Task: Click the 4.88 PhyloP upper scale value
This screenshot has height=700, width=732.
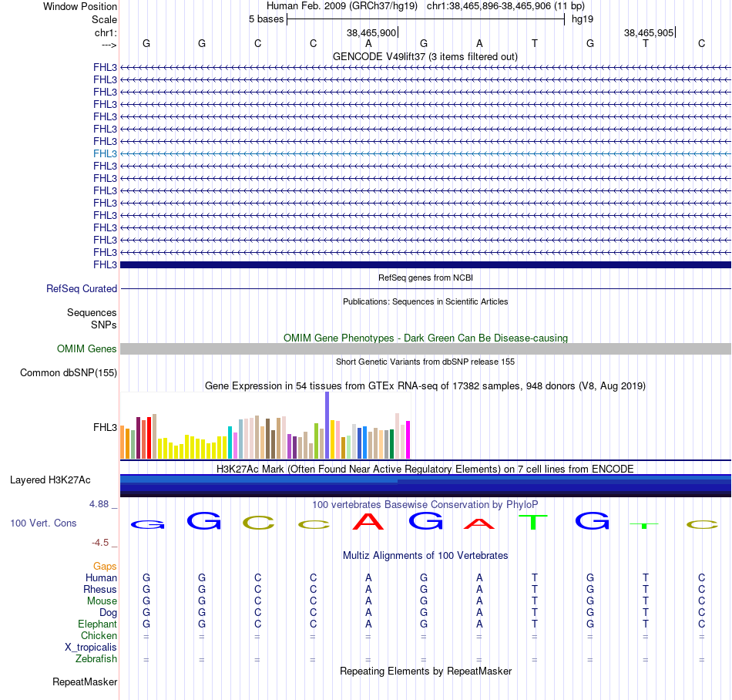Action: coord(99,504)
